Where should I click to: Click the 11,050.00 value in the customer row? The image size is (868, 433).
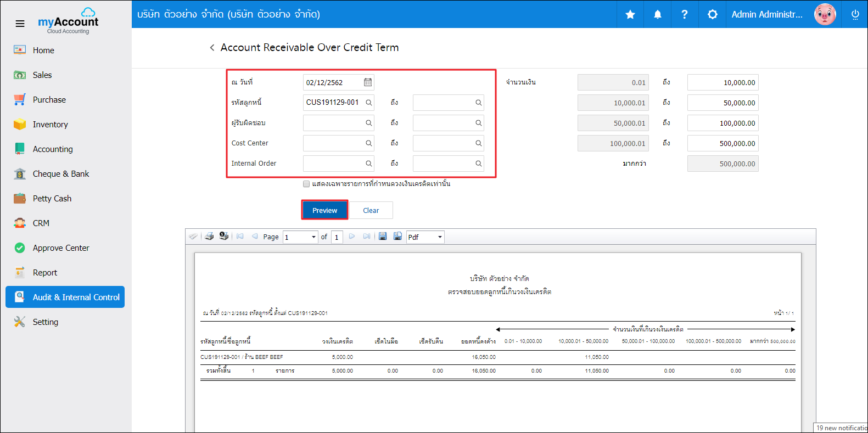click(597, 357)
